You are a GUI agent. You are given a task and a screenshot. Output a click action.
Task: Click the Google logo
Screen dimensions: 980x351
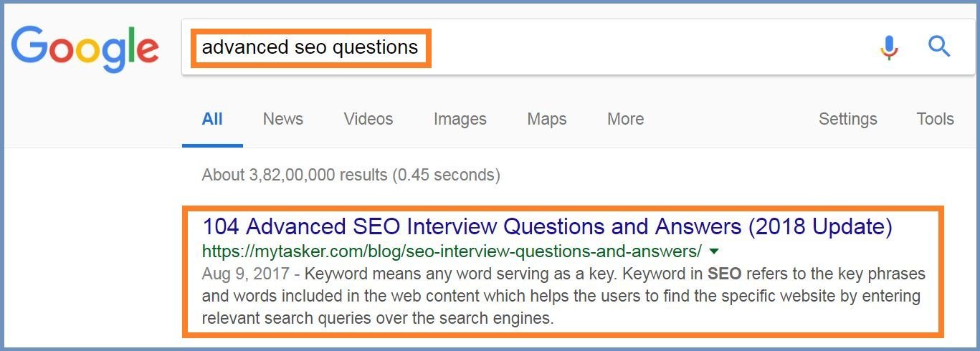click(85, 48)
